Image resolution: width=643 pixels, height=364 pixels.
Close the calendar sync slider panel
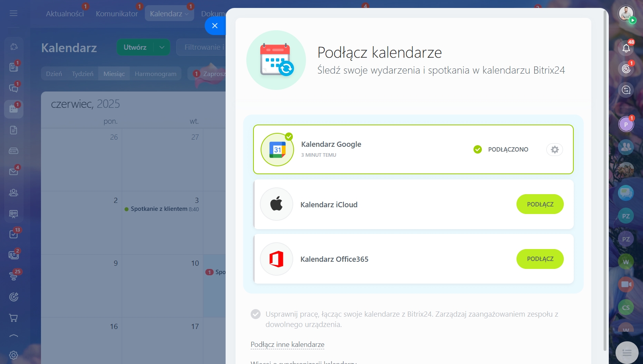click(215, 26)
